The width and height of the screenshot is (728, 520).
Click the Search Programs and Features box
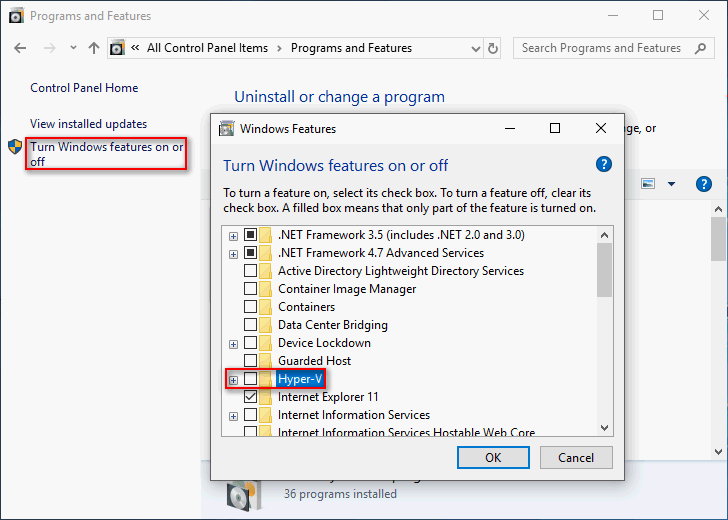610,48
